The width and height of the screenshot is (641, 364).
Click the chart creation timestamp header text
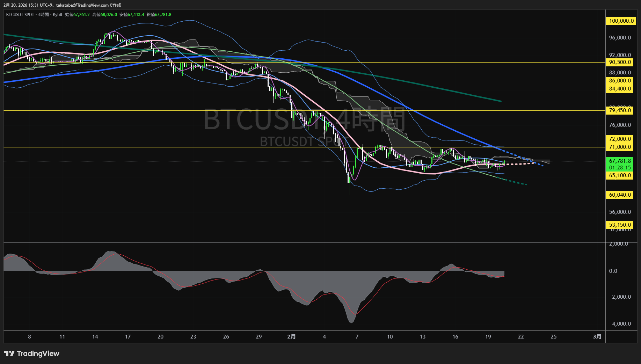62,5
